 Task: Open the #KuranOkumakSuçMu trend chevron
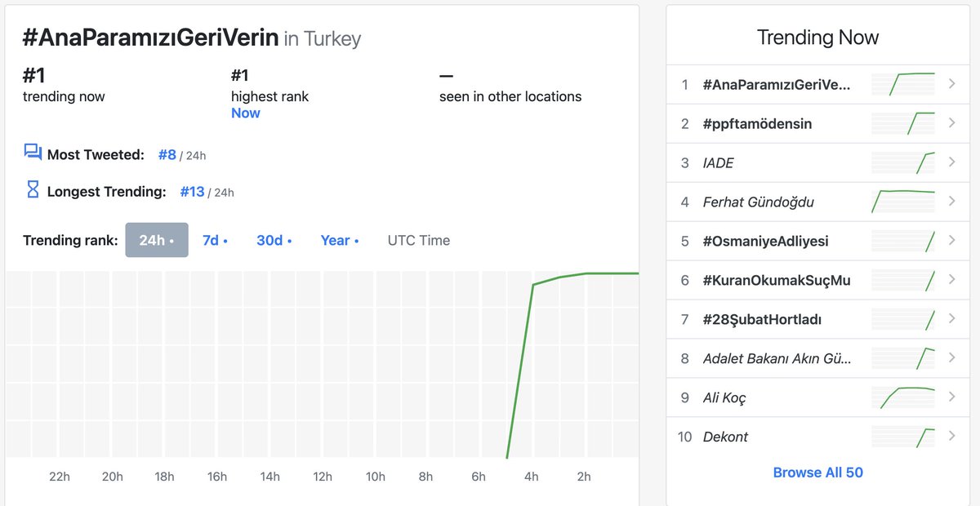tap(951, 280)
